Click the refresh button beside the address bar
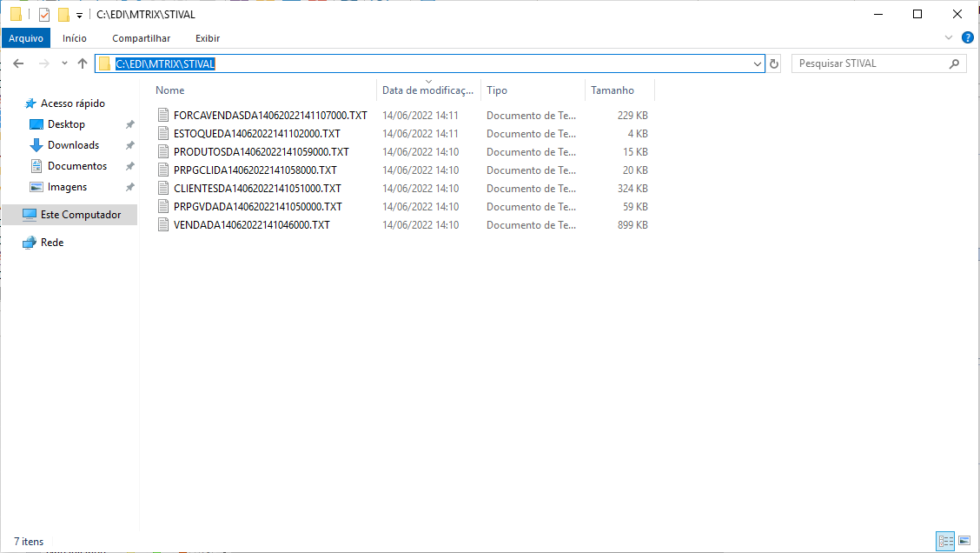 click(x=774, y=63)
